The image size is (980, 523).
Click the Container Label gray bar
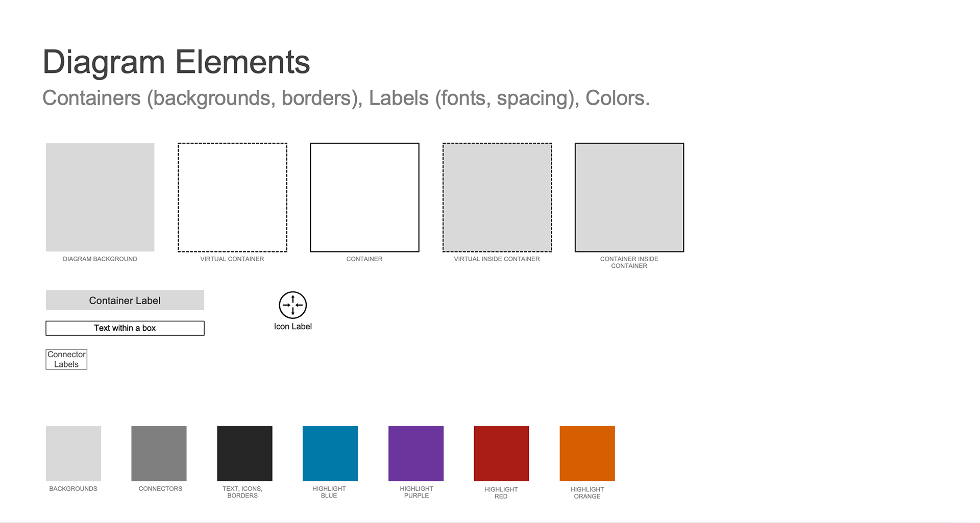click(x=125, y=300)
